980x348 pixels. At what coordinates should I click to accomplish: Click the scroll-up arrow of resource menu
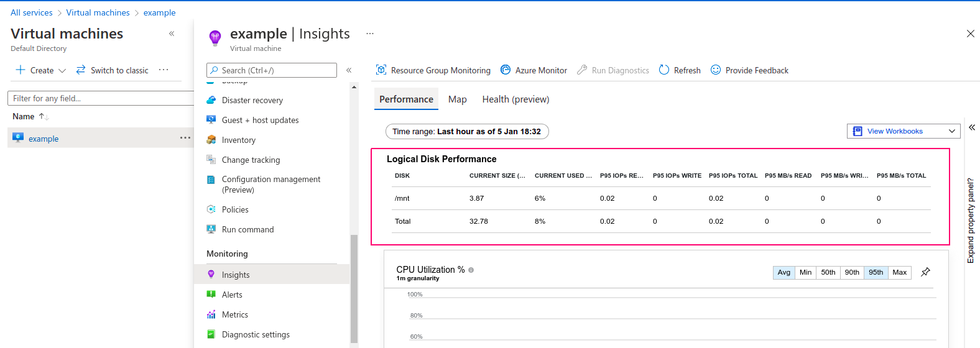coord(354,87)
